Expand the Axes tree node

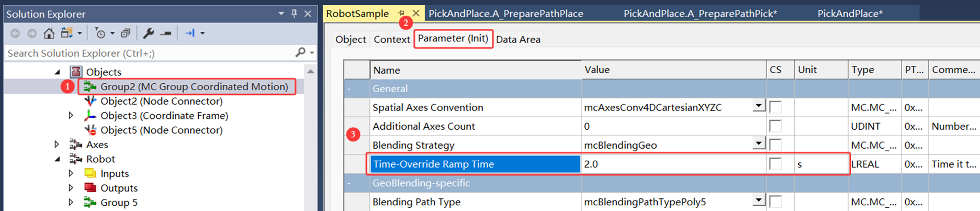point(57,145)
